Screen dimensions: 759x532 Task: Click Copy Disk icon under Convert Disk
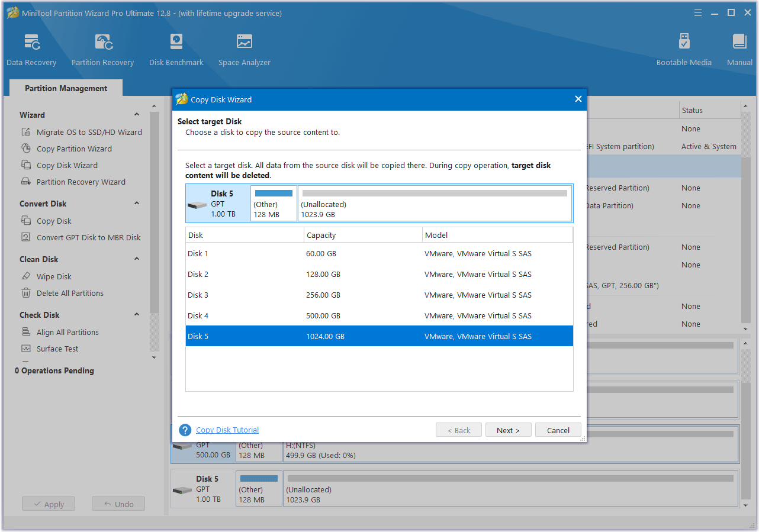[x=26, y=221]
